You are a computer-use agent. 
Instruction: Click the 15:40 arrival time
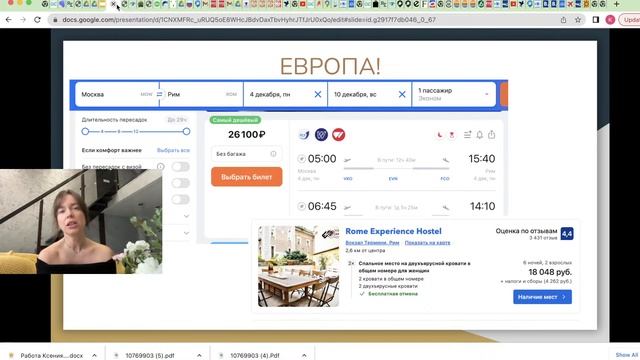coord(482,159)
